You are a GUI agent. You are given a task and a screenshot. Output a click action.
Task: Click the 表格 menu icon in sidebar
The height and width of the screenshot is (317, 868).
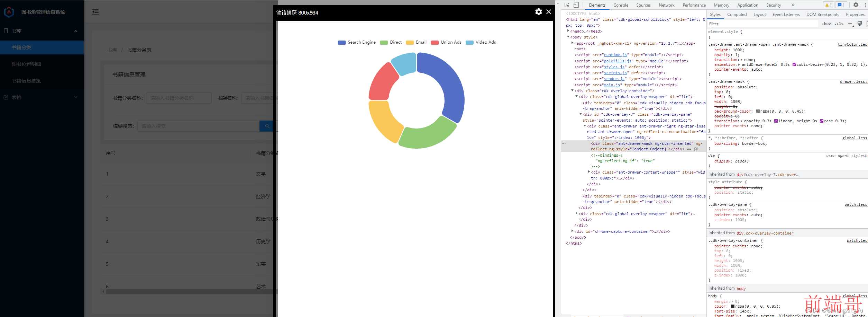pyautogui.click(x=6, y=97)
